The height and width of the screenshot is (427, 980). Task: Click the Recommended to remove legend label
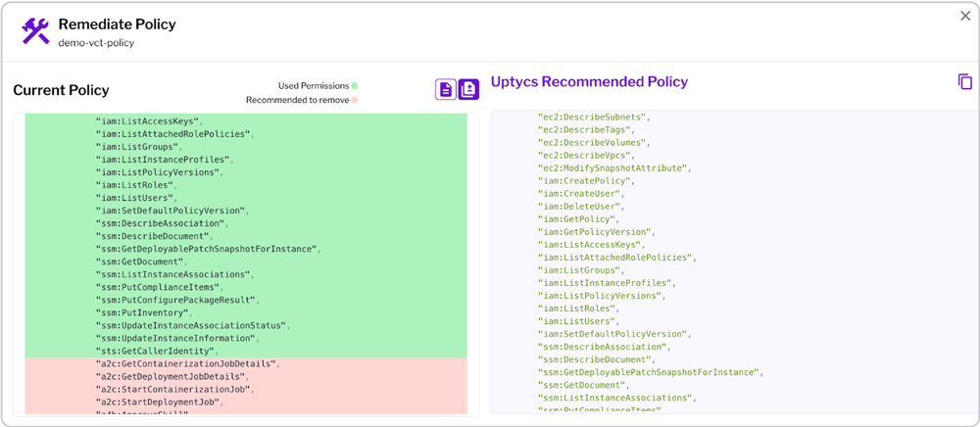click(x=298, y=100)
